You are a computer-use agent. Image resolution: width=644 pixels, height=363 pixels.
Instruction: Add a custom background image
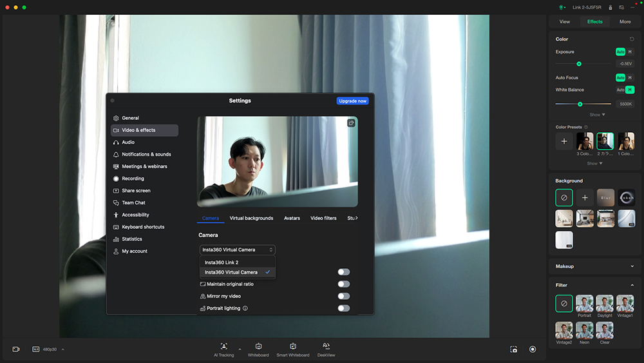click(x=585, y=198)
